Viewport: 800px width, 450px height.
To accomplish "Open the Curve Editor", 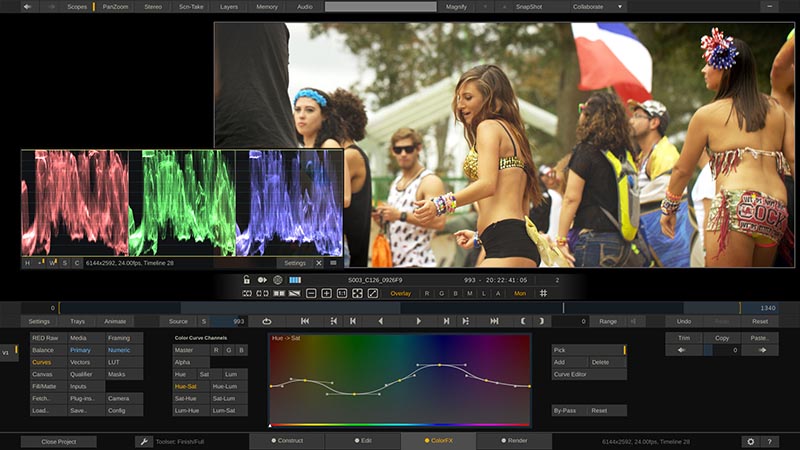I will point(572,374).
